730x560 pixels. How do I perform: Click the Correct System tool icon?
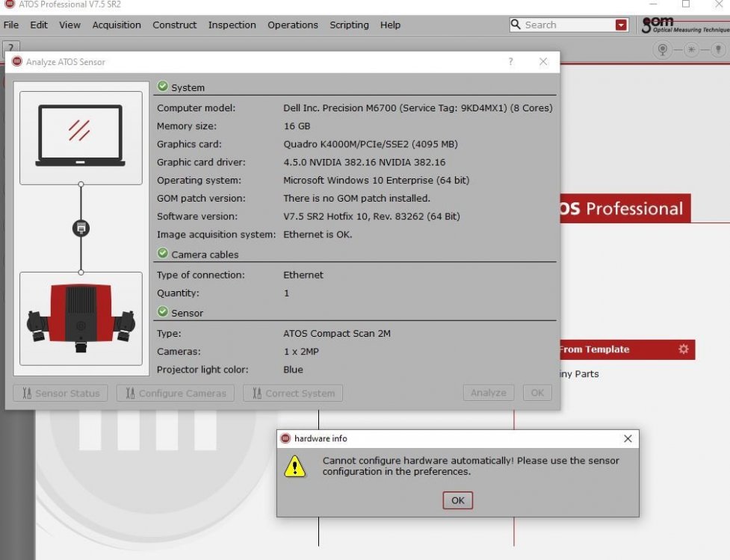(257, 393)
